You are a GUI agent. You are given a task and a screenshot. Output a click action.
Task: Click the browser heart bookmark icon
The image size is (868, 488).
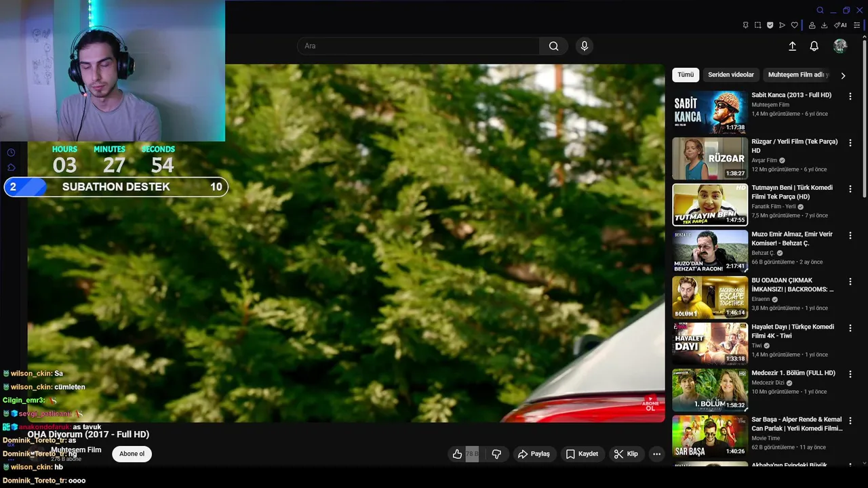click(x=794, y=25)
